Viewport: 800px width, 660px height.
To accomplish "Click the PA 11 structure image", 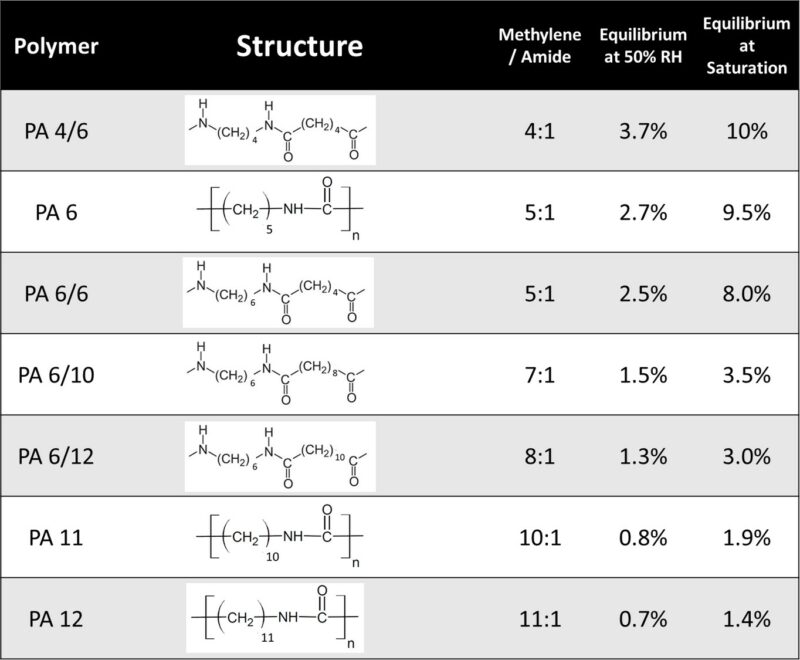I will [x=279, y=539].
